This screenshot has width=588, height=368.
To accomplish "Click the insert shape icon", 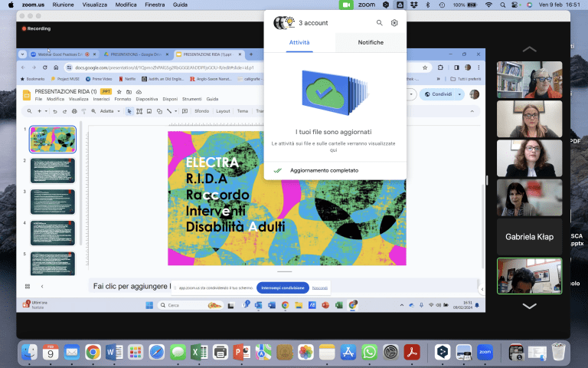I will [159, 111].
